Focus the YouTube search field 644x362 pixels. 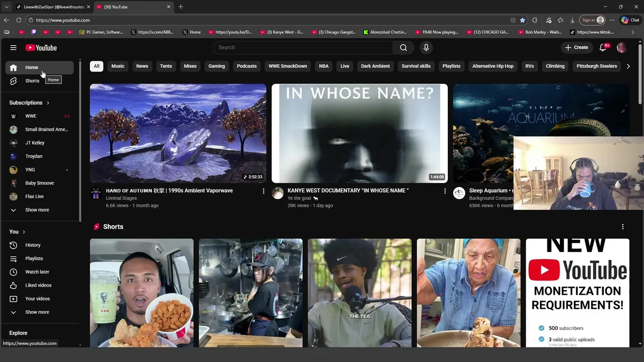[303, 47]
